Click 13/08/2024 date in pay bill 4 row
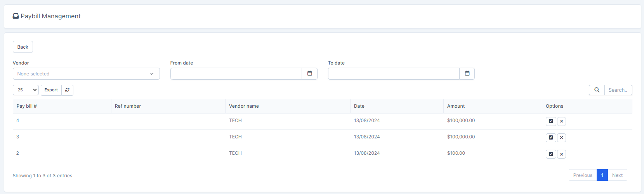The height and width of the screenshot is (194, 644). click(367, 121)
